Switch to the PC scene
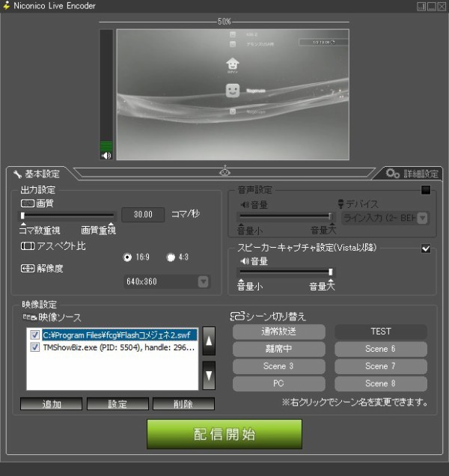 (x=278, y=383)
